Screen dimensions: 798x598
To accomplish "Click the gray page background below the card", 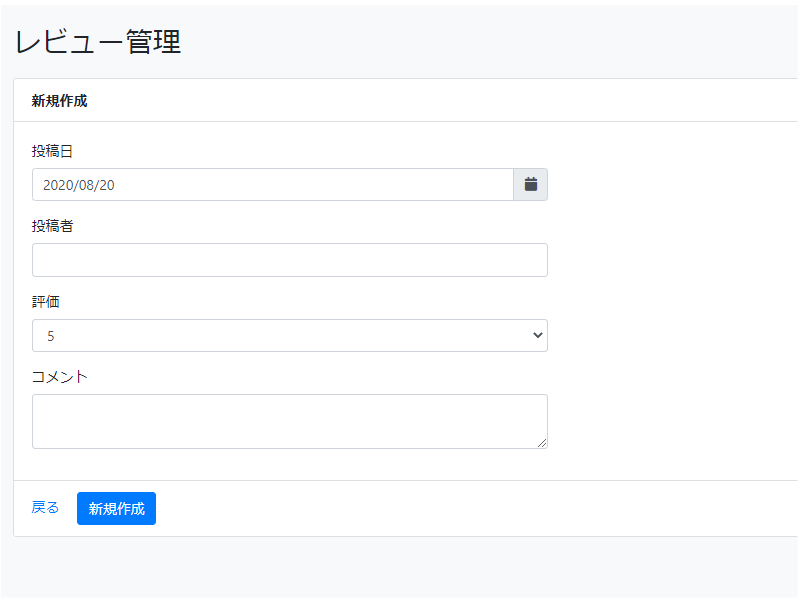I will (399, 567).
